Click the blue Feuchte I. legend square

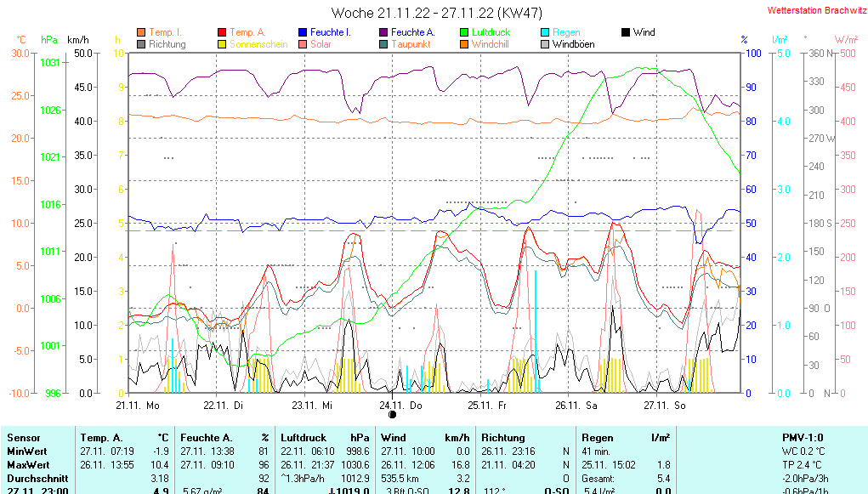303,32
